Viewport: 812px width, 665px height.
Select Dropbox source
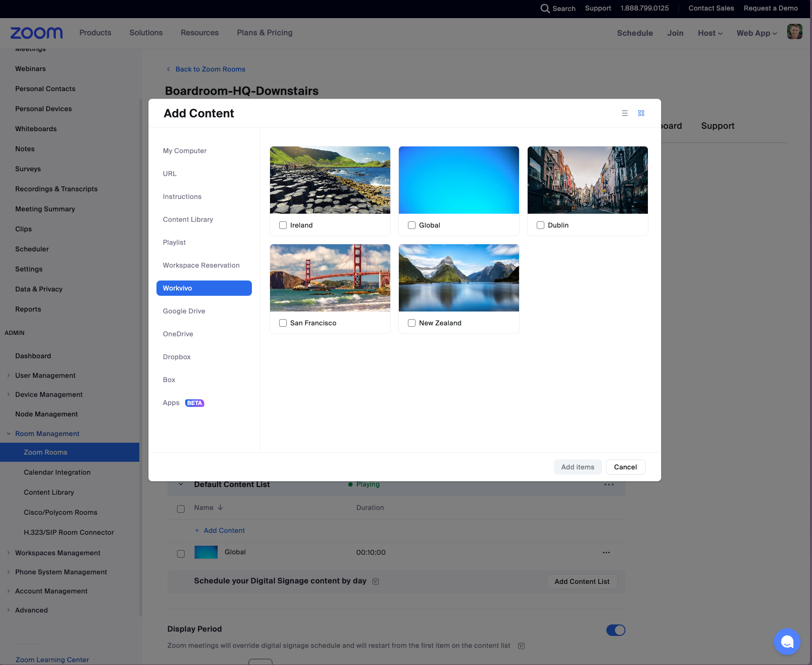click(204, 357)
